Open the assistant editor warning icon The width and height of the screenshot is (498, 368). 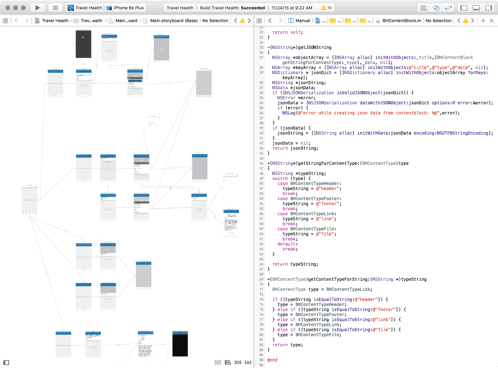click(x=466, y=21)
